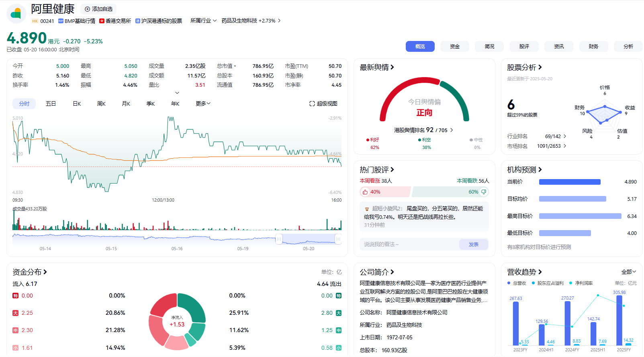
Task: Select the 日K chart period
Action: (77, 104)
